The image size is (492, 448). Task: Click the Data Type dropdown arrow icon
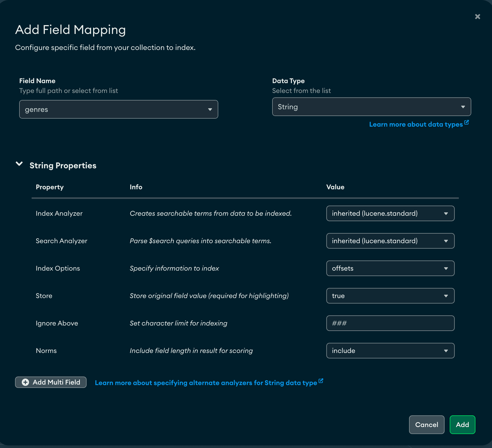[x=463, y=107]
